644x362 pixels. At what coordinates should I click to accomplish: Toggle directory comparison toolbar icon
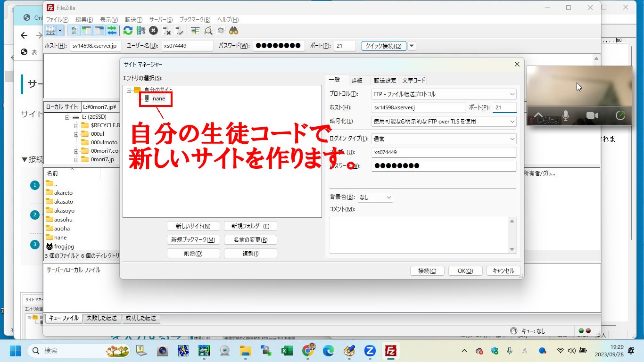208,31
